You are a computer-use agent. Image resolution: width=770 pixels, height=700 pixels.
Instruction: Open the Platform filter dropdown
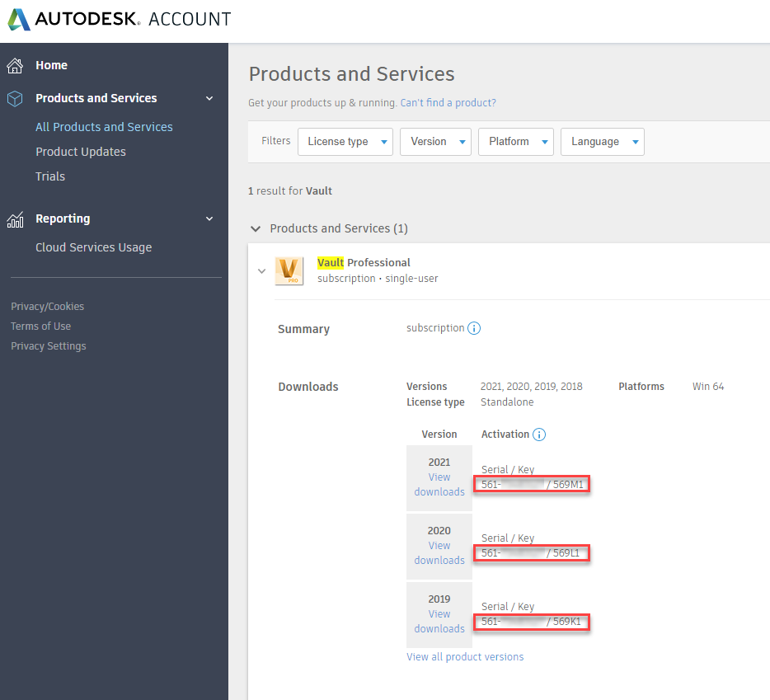tap(515, 141)
